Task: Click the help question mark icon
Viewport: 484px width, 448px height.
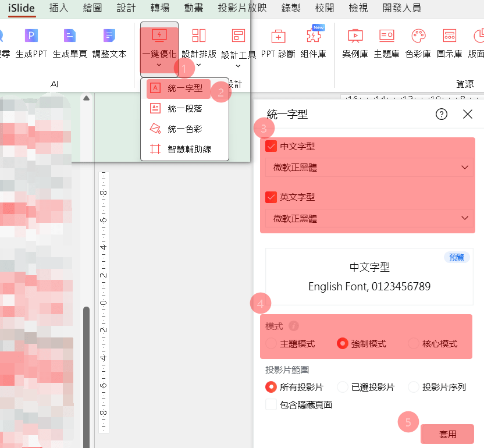Action: tap(441, 114)
